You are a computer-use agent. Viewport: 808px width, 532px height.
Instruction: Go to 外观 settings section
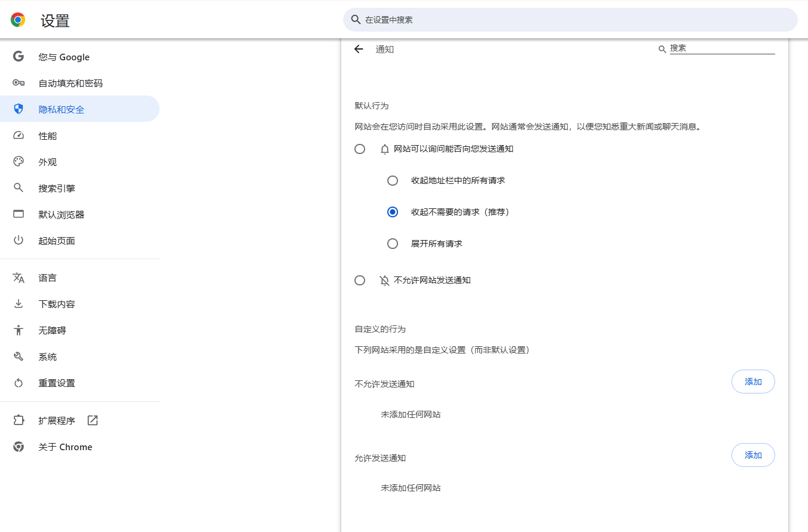(80, 162)
